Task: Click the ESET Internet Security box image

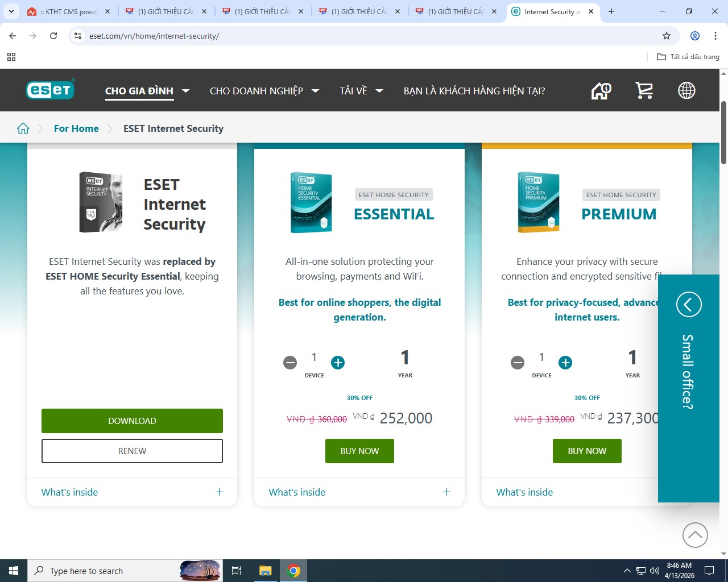Action: [x=101, y=202]
